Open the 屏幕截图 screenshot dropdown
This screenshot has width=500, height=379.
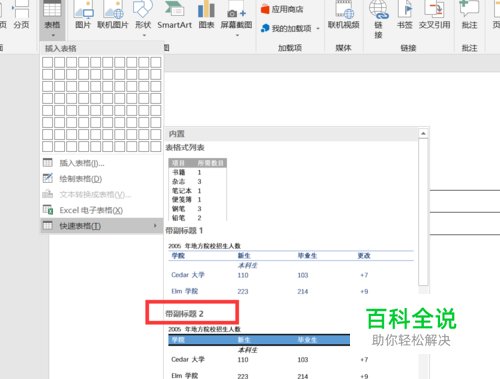tap(236, 18)
